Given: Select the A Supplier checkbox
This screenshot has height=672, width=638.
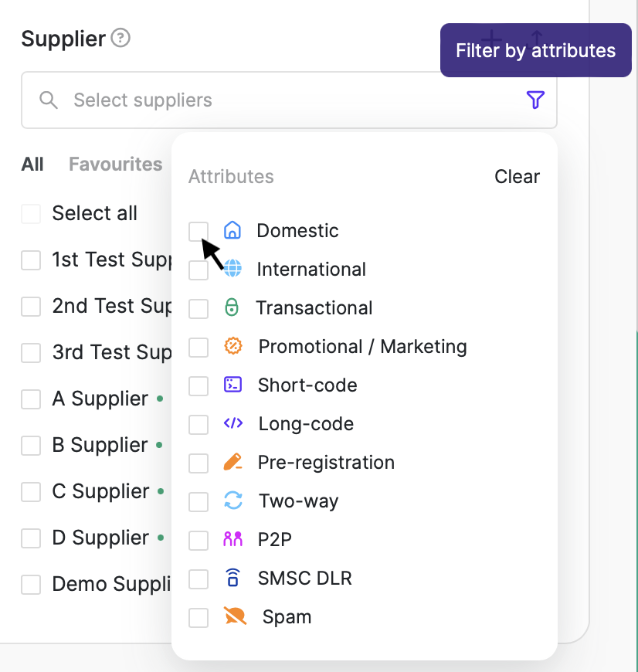Looking at the screenshot, I should click(31, 399).
